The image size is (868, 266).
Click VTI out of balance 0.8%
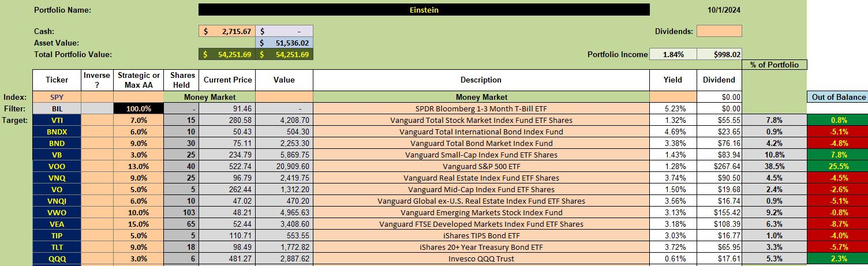tap(839, 120)
